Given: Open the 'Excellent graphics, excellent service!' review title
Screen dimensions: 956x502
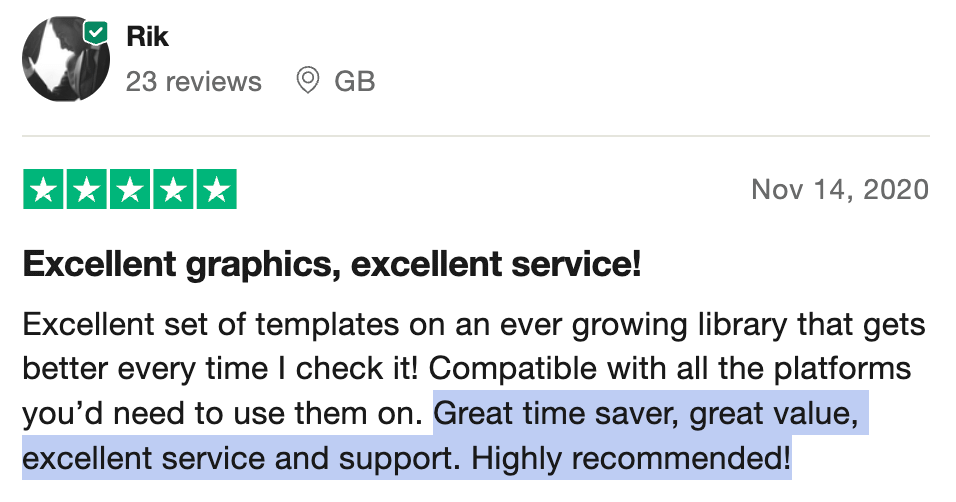Looking at the screenshot, I should (x=332, y=264).
